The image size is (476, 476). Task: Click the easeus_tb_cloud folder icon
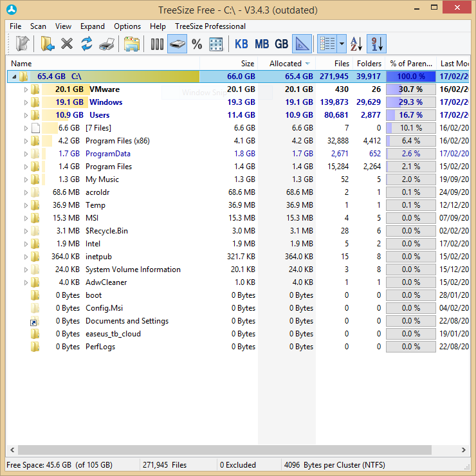[35, 334]
